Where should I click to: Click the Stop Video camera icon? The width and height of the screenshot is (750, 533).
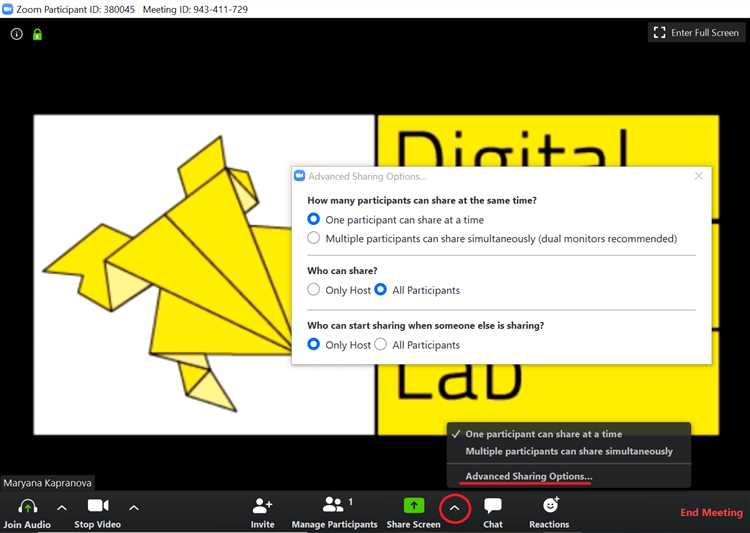(x=98, y=505)
